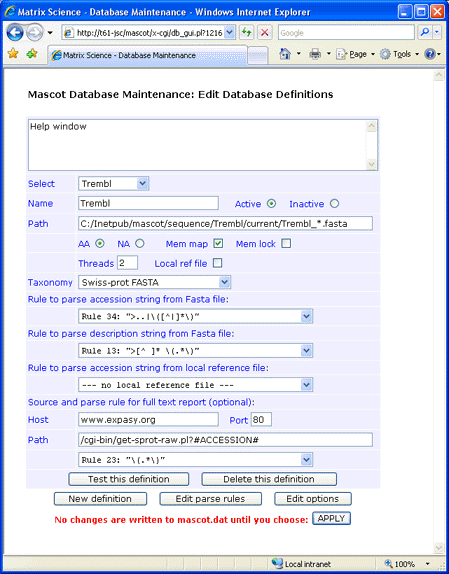Stop loading with the red X icon
This screenshot has height=574, width=449.
(264, 33)
